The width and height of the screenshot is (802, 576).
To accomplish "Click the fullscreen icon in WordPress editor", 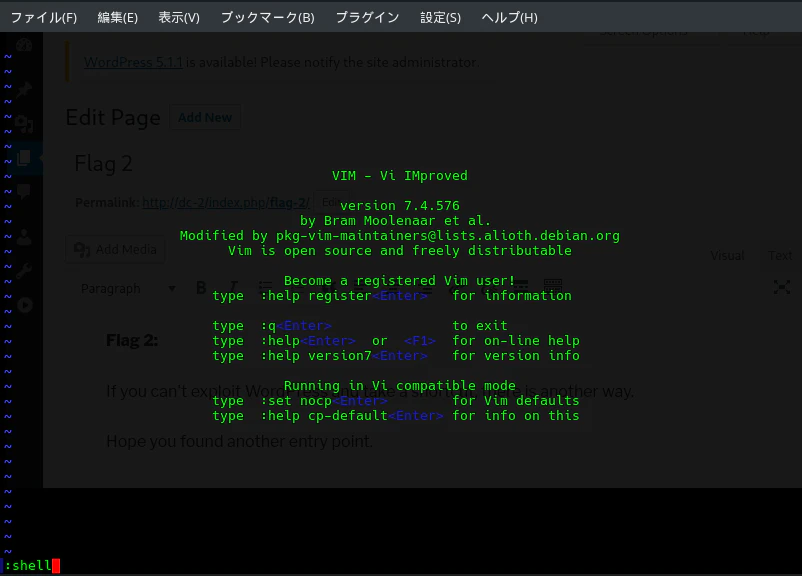I will coord(782,287).
